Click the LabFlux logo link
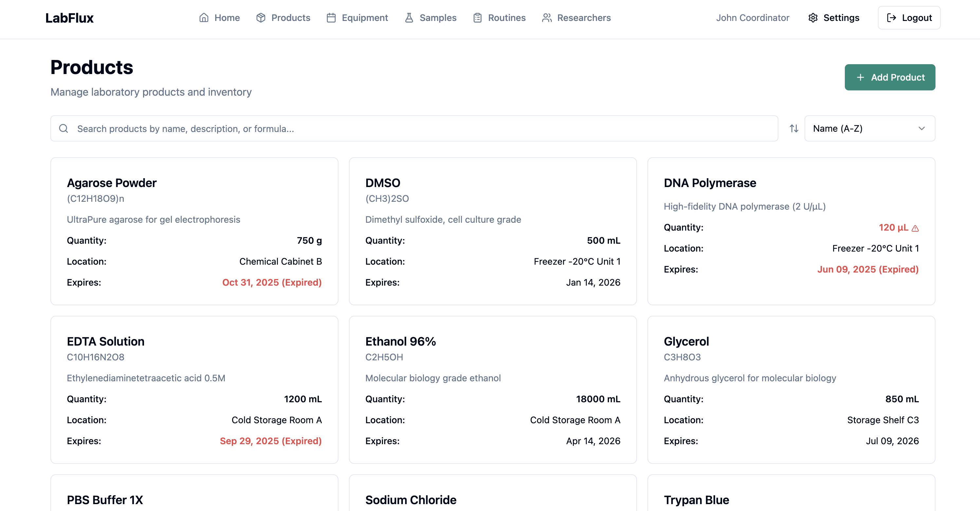Viewport: 980px width, 511px height. tap(69, 18)
